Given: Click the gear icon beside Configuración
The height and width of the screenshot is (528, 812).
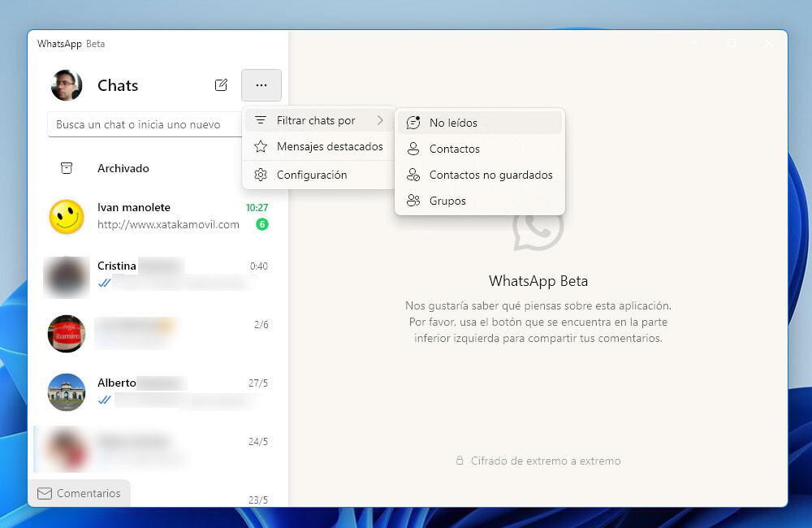Looking at the screenshot, I should click(x=260, y=174).
